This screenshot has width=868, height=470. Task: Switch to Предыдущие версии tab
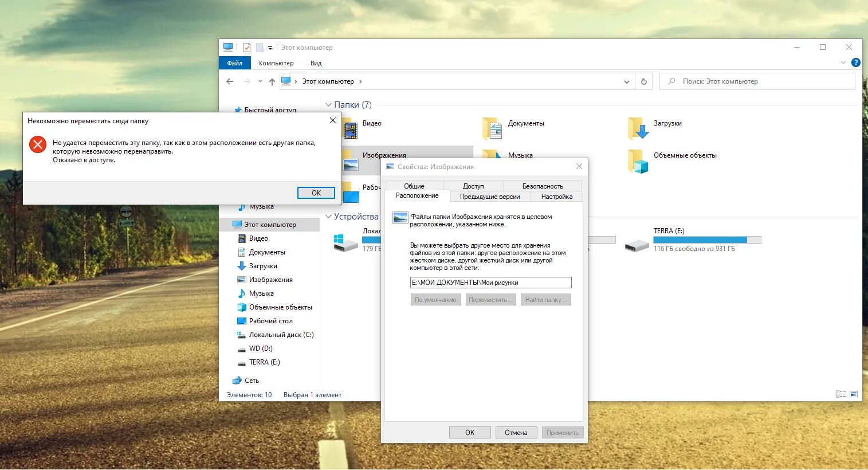490,197
